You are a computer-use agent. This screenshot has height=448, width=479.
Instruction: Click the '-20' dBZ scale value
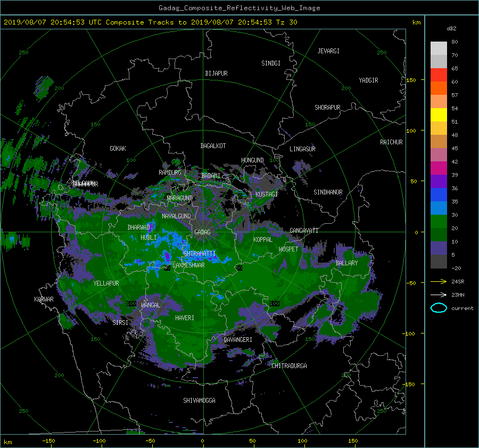point(456,268)
